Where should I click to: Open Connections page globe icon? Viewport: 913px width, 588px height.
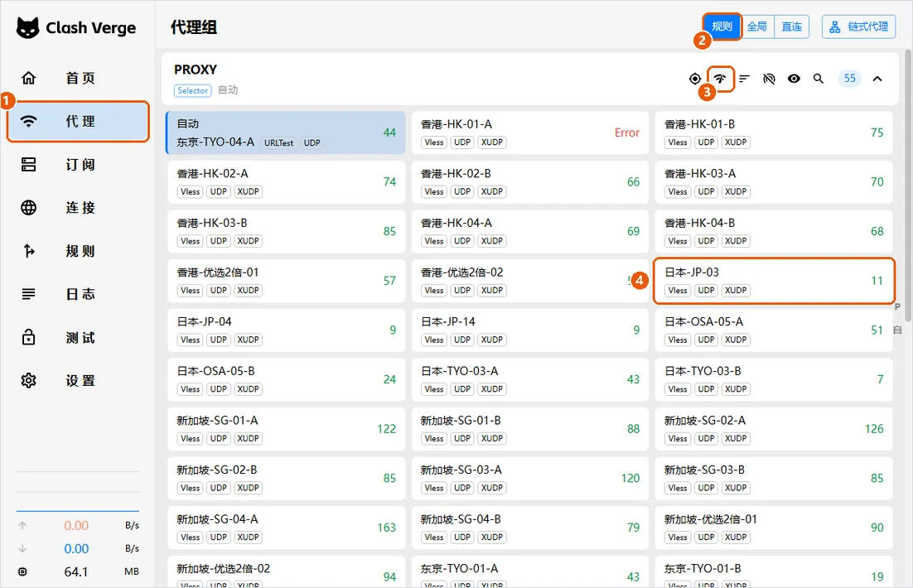(28, 208)
